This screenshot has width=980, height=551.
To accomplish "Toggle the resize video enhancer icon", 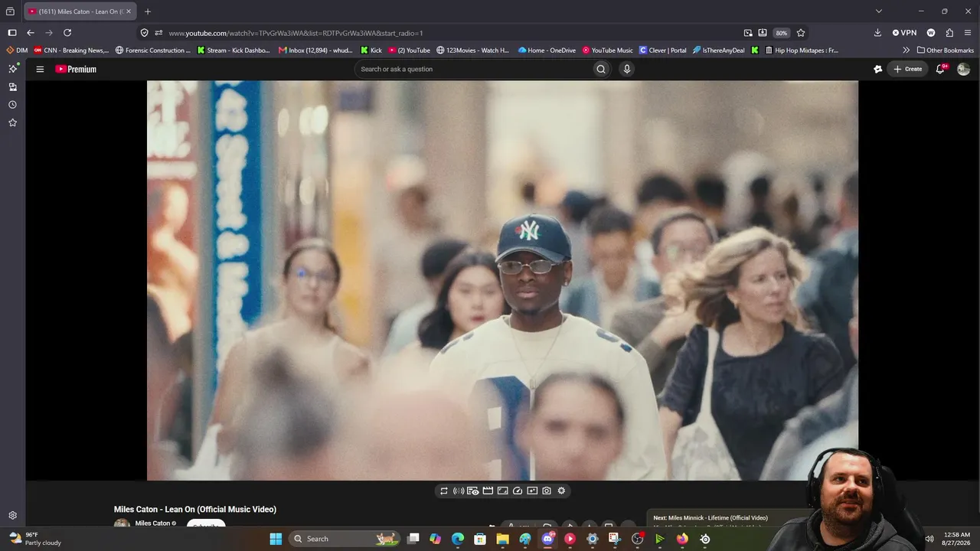I will pyautogui.click(x=503, y=491).
